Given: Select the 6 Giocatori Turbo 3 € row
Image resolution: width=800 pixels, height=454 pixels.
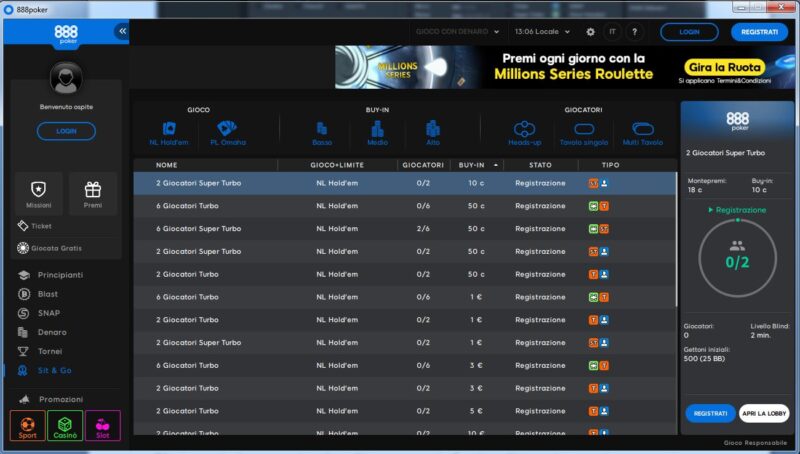Looking at the screenshot, I should [x=405, y=365].
